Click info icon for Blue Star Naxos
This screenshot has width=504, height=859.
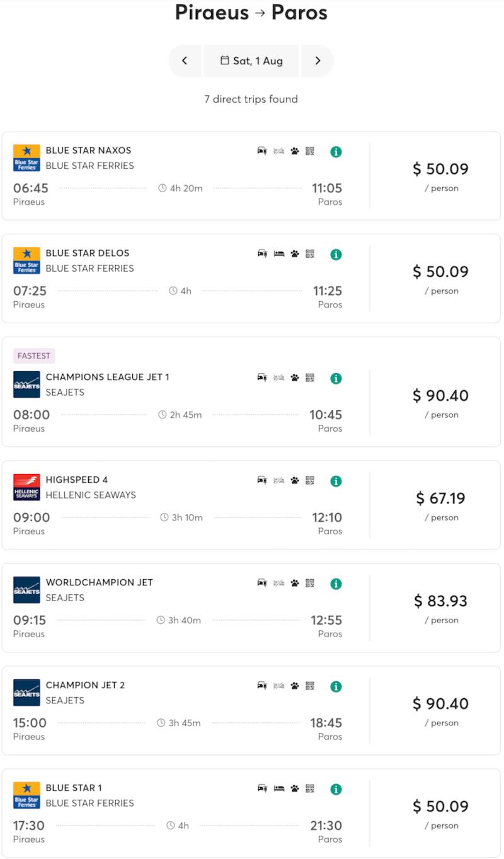[x=336, y=152]
